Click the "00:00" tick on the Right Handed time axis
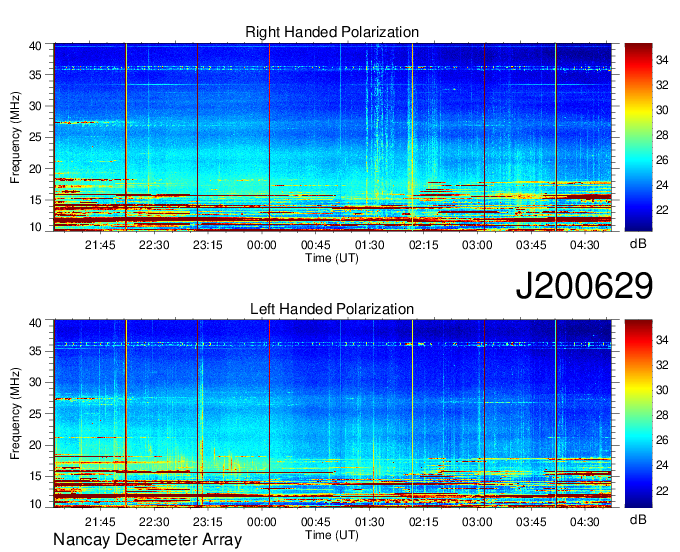The width and height of the screenshot is (680, 552). [x=262, y=245]
